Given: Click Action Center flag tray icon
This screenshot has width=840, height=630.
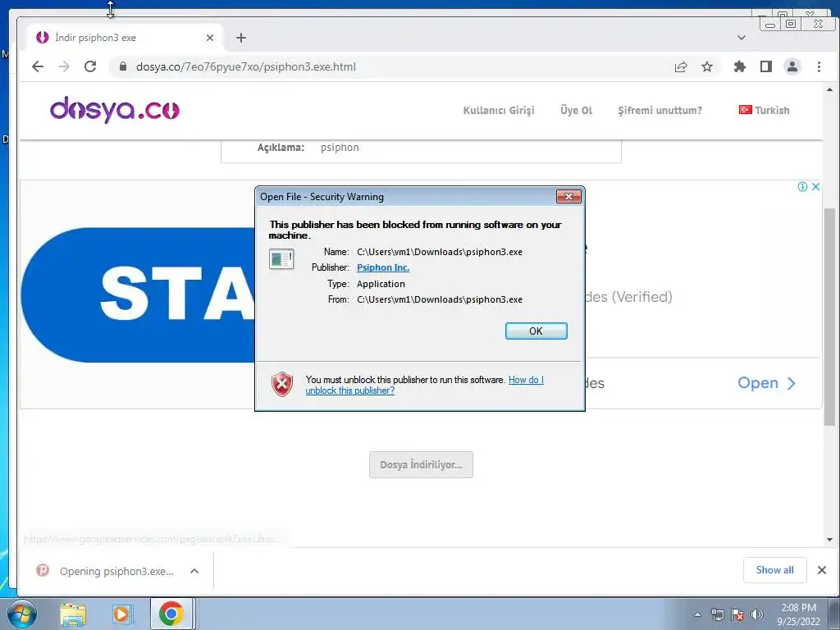Looking at the screenshot, I should 737,614.
